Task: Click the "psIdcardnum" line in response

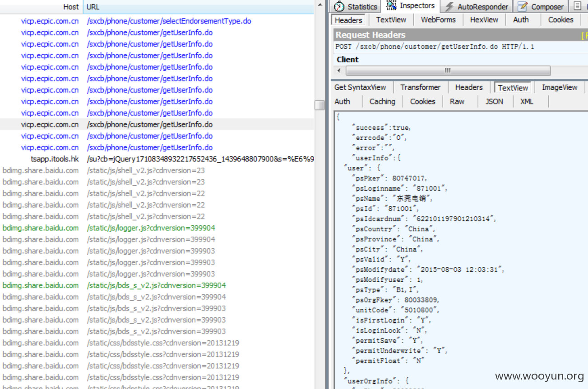Action: click(x=424, y=219)
